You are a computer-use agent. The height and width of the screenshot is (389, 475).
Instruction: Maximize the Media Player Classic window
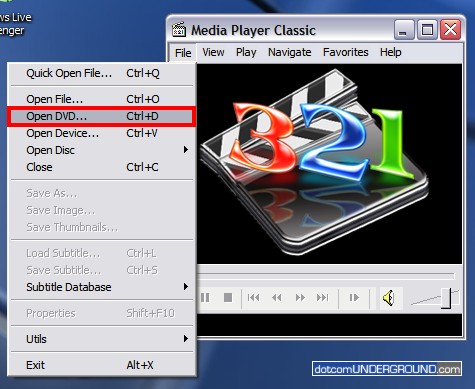coord(427,30)
